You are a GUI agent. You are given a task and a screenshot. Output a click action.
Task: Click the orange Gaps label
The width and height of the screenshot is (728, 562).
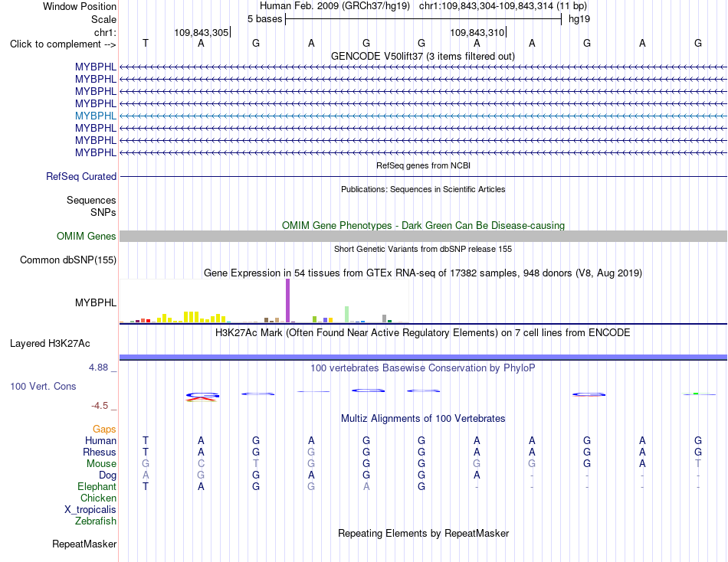tap(104, 430)
